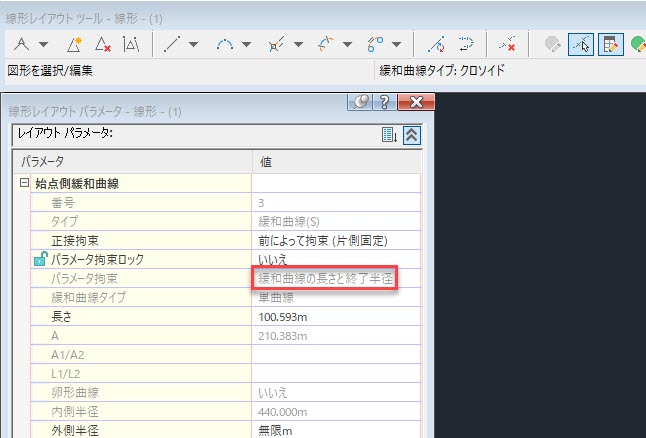
Task: Click the 内側半径 value 440.000m
Action: pyautogui.click(x=283, y=412)
